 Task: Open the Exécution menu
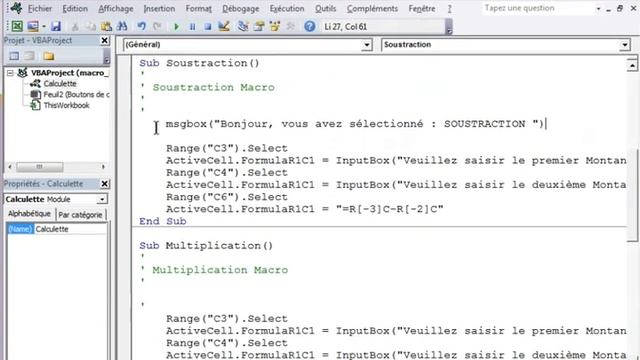coord(287,8)
